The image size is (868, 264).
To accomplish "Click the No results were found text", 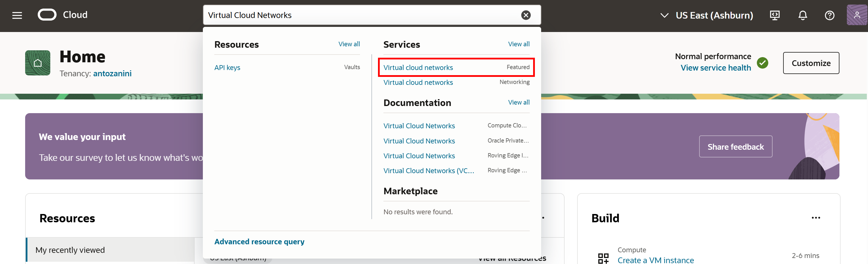I will (418, 212).
